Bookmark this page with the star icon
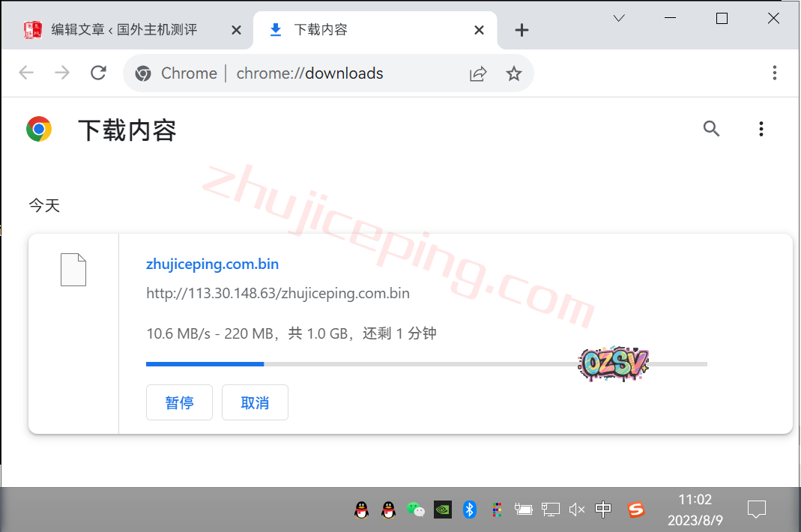 pos(513,73)
